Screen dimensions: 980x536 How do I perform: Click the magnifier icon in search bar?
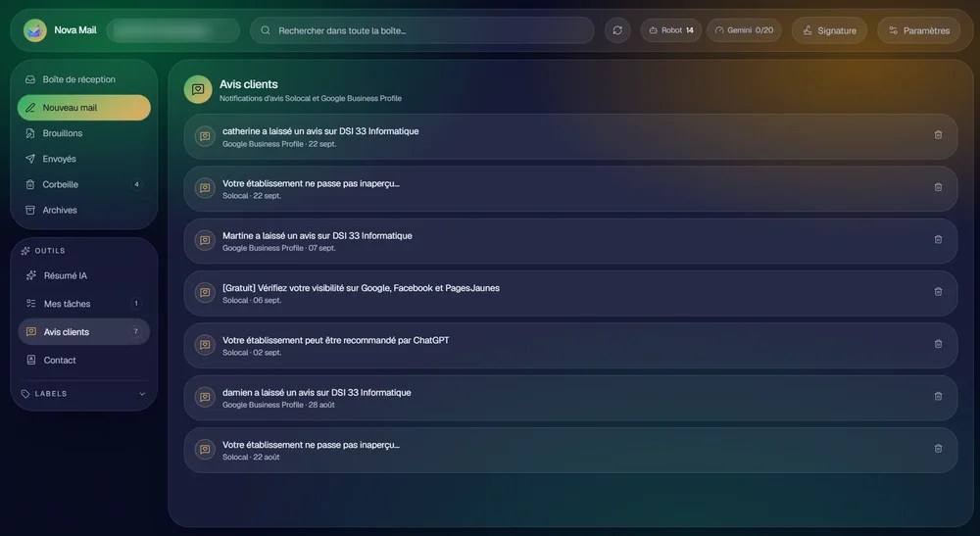point(266,30)
